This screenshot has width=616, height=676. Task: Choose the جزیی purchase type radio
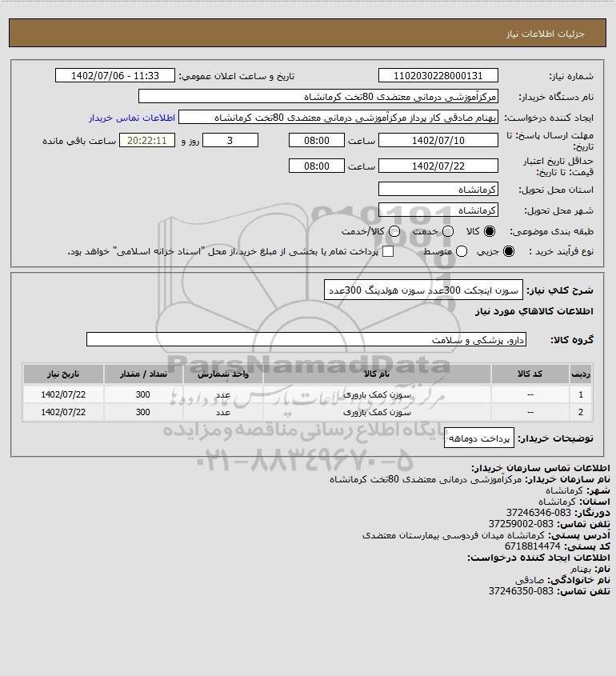coord(509,251)
